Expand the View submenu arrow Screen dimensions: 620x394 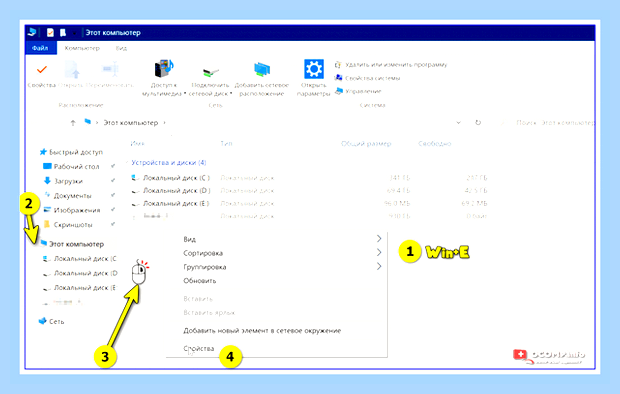(x=379, y=239)
